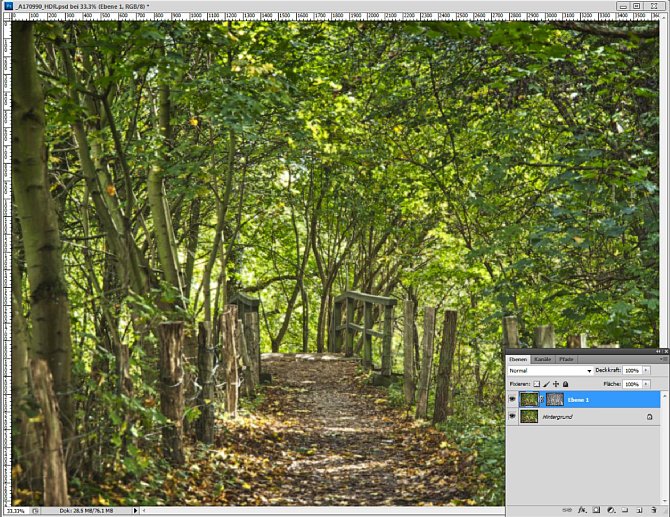
Task: Select Ebene 1 layer thumbnail
Action: click(x=529, y=400)
